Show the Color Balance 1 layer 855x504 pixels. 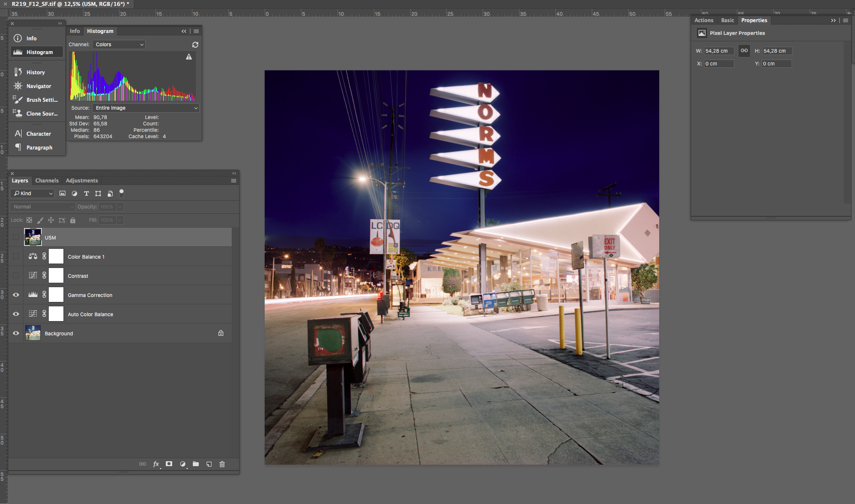coord(16,256)
